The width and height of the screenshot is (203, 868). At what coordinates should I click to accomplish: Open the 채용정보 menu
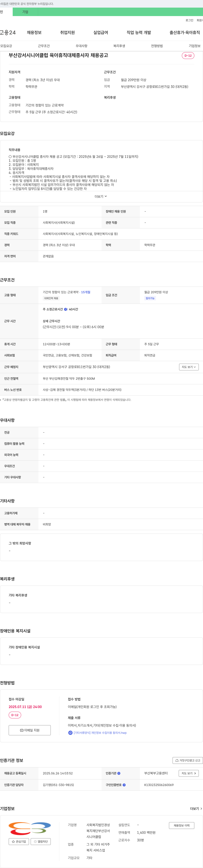tap(34, 32)
